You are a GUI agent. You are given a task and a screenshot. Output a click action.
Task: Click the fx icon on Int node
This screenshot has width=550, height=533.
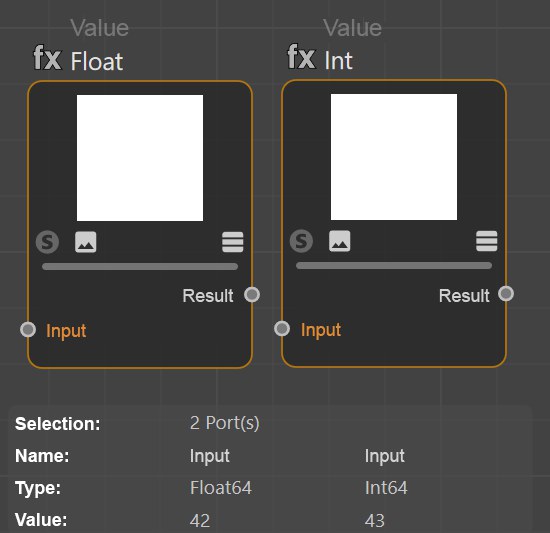click(x=301, y=57)
